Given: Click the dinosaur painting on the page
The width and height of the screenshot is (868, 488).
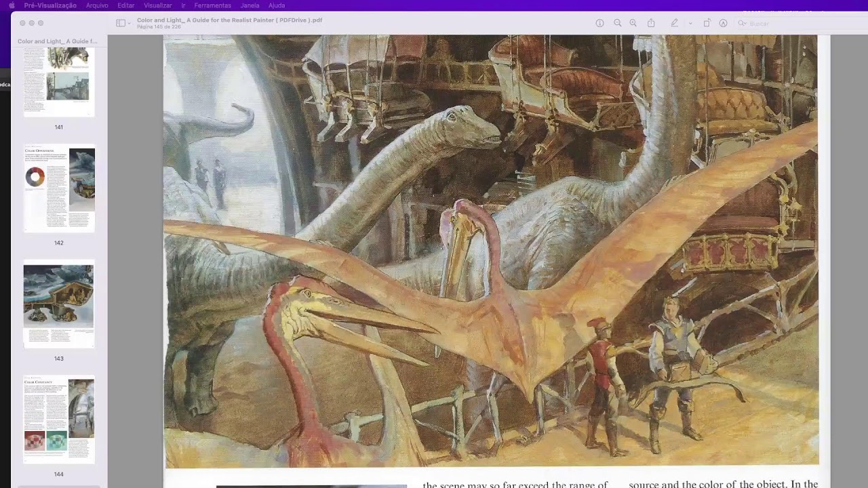Looking at the screenshot, I should 491,251.
